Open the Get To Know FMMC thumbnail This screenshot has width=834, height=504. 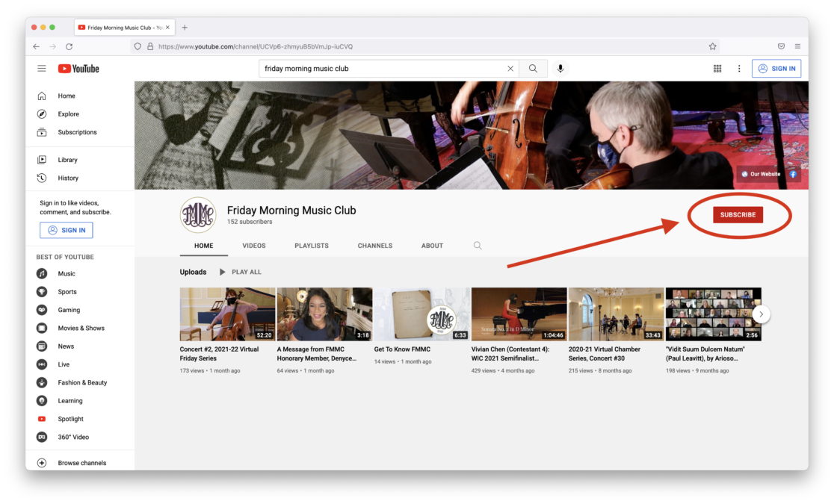pyautogui.click(x=421, y=314)
